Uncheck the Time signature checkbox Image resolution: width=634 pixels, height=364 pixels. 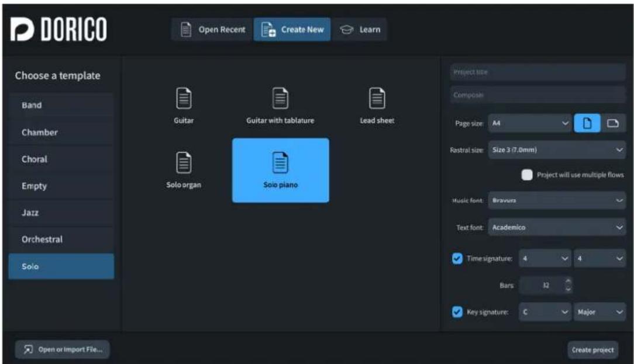[457, 258]
